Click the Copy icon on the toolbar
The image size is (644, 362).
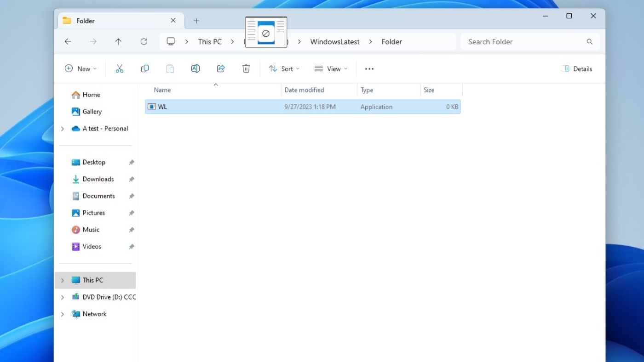coord(144,68)
